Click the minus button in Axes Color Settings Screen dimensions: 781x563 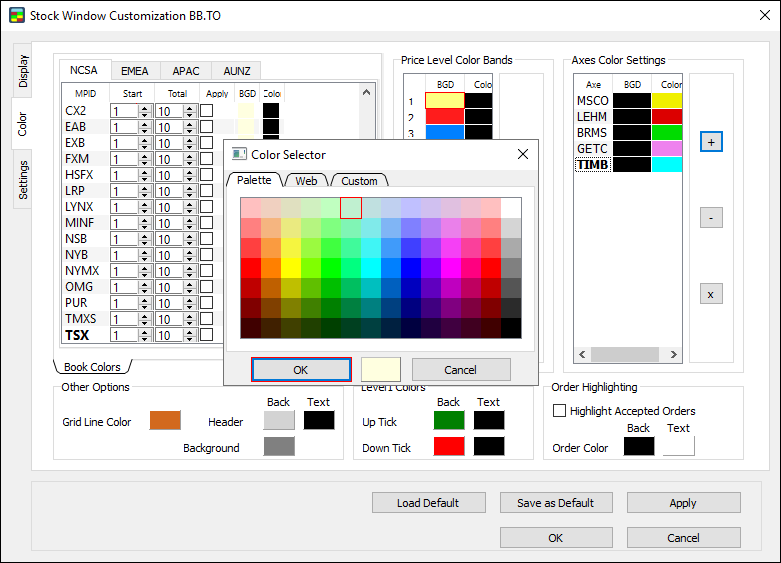711,217
